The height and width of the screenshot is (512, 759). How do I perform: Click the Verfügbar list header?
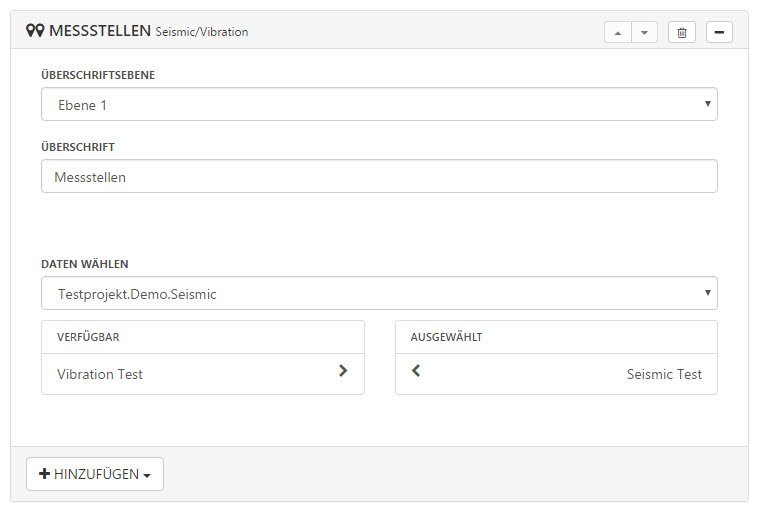[203, 337]
